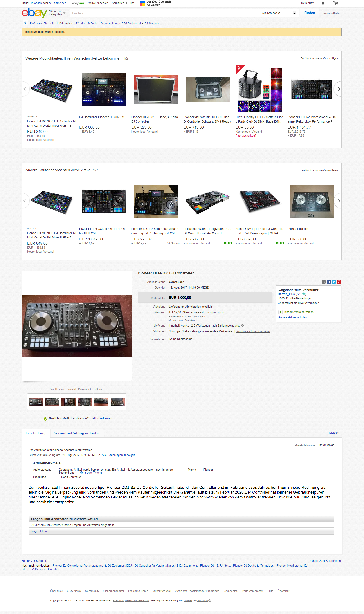Click into the Finden search field

tap(164, 13)
